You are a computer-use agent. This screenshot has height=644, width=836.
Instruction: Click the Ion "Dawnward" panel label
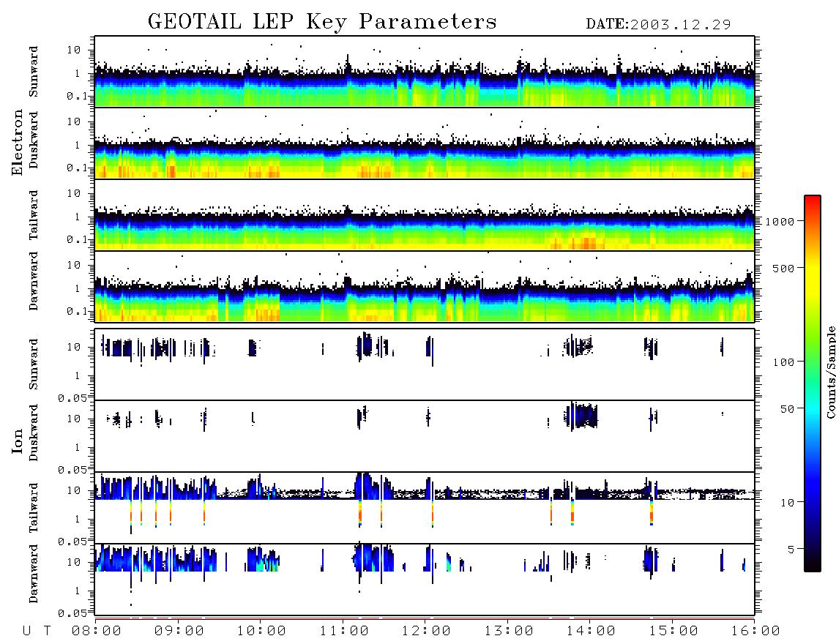(x=34, y=573)
